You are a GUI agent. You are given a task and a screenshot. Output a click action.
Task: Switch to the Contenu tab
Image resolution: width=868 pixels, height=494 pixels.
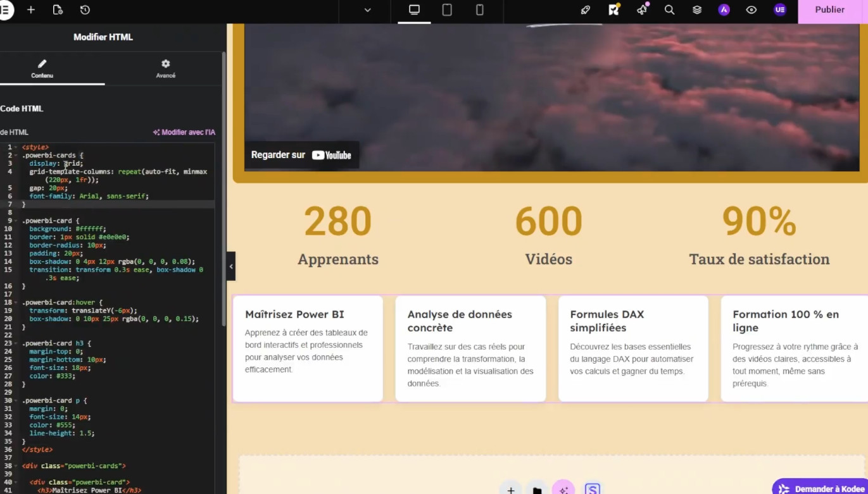pos(42,69)
